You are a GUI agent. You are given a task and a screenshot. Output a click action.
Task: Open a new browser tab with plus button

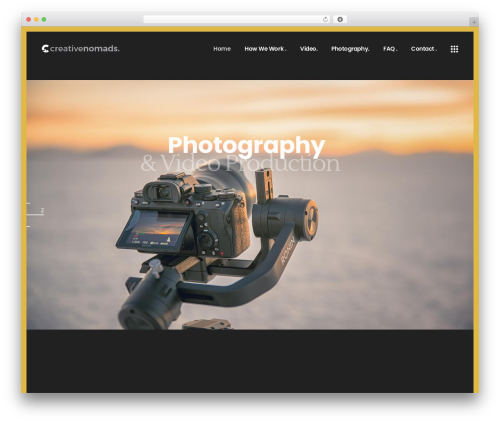coord(474,22)
